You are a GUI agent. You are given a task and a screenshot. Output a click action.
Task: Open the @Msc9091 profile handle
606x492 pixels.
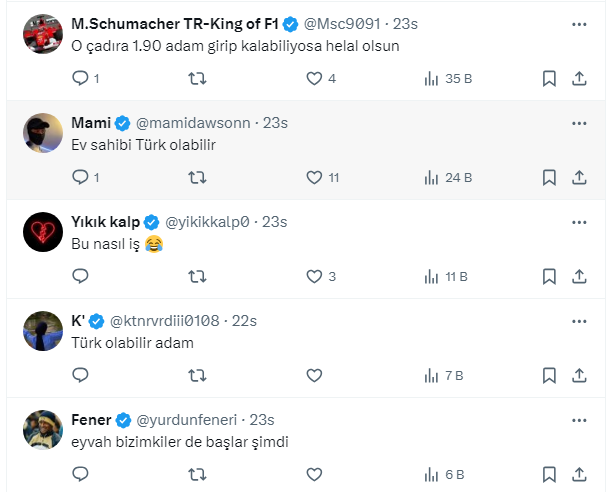click(341, 24)
